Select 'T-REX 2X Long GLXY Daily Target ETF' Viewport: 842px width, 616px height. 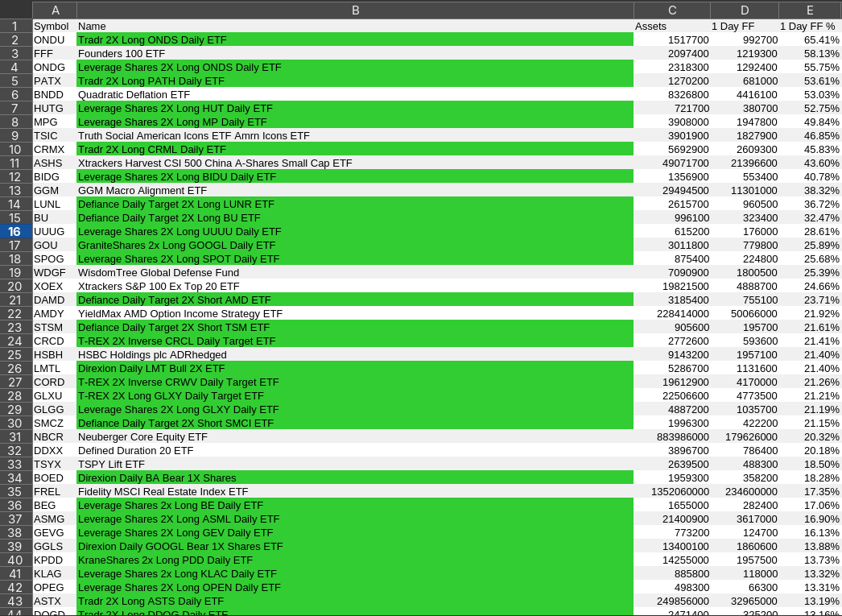coord(355,396)
